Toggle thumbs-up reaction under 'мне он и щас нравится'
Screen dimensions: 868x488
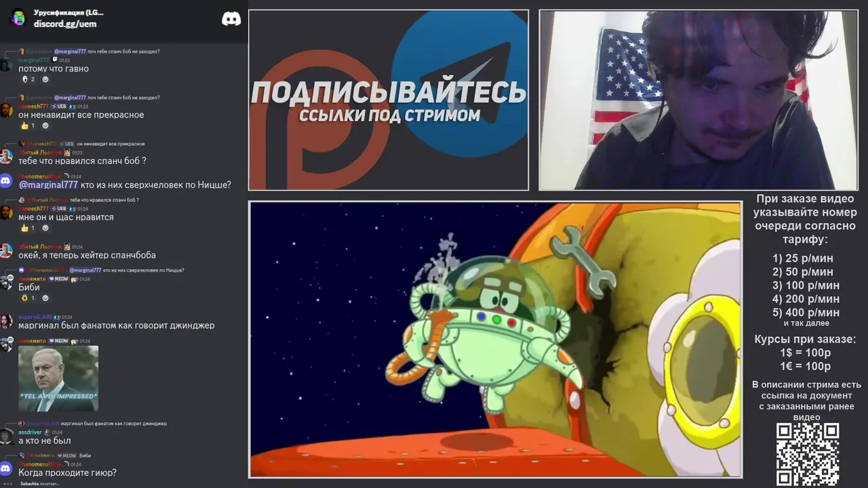(x=28, y=228)
